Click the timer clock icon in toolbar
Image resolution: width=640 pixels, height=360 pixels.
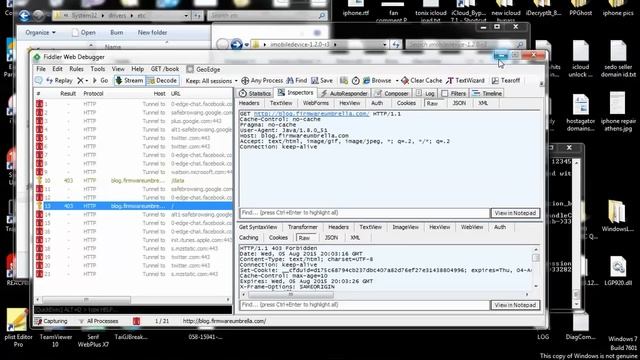pos(356,81)
